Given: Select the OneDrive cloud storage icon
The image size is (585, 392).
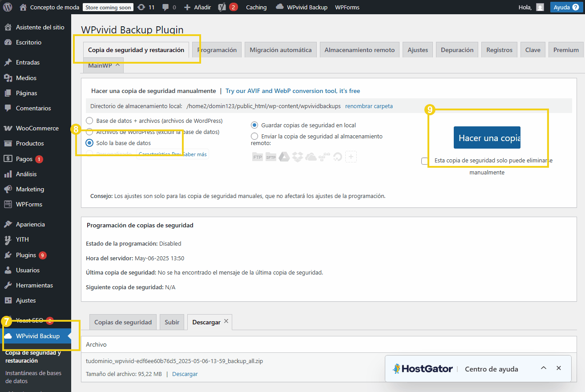Looking at the screenshot, I should point(311,157).
